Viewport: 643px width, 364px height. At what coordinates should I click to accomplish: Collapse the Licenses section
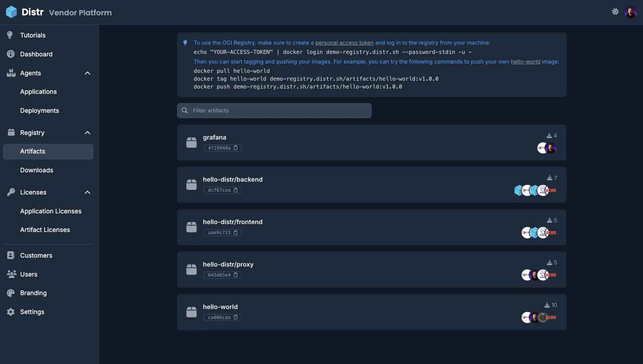pyautogui.click(x=87, y=192)
